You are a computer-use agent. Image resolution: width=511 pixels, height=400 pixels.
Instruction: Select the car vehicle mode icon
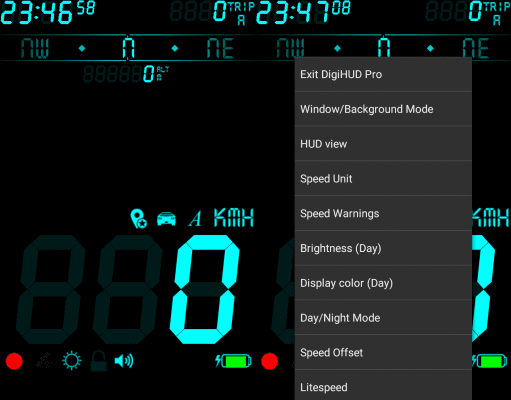click(166, 219)
